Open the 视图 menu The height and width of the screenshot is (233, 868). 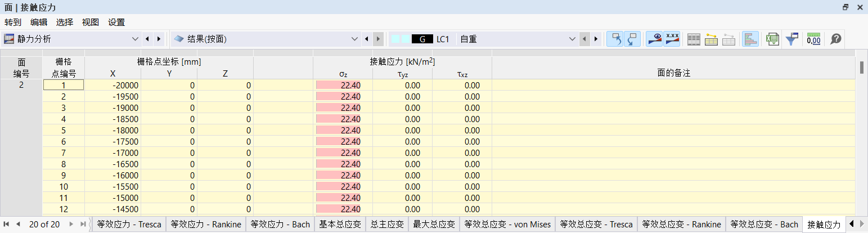pyautogui.click(x=91, y=23)
